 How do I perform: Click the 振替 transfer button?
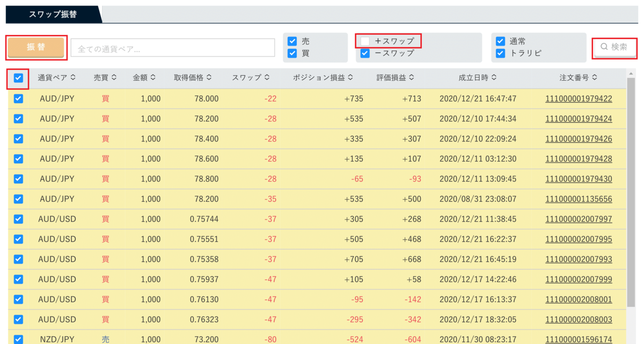click(x=36, y=47)
